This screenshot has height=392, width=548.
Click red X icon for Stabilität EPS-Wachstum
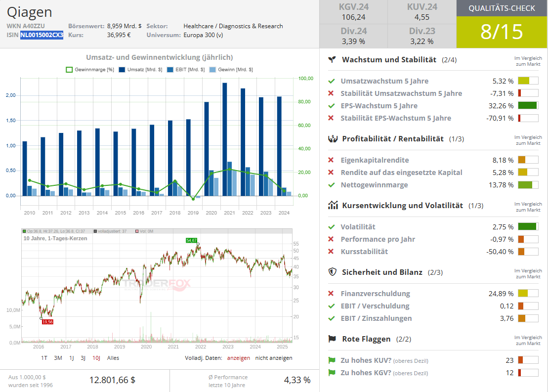(331, 118)
